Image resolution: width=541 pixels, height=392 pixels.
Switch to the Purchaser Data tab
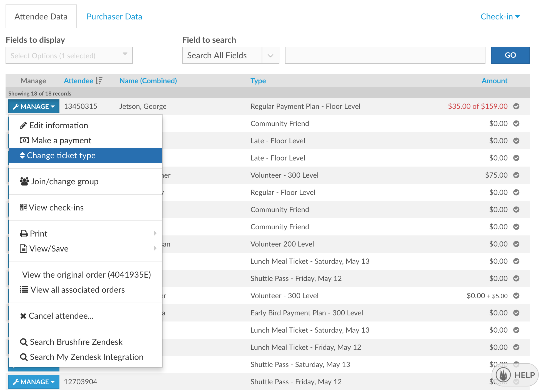coord(114,17)
